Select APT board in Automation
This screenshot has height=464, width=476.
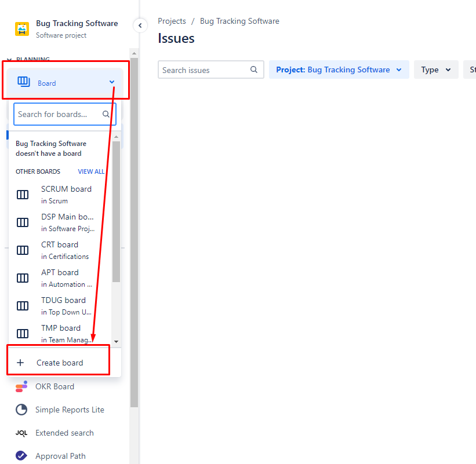[60, 278]
